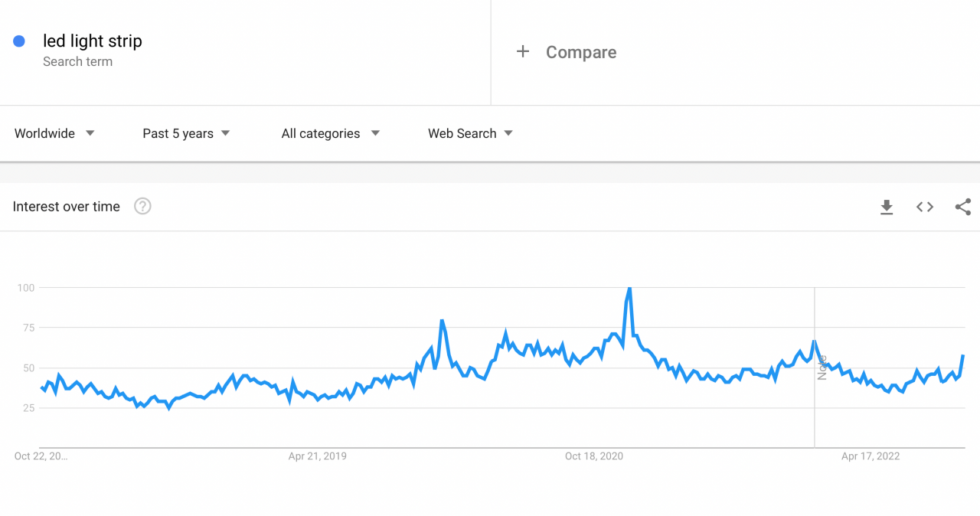Click the Apr 17, 2022 axis label

tap(871, 456)
